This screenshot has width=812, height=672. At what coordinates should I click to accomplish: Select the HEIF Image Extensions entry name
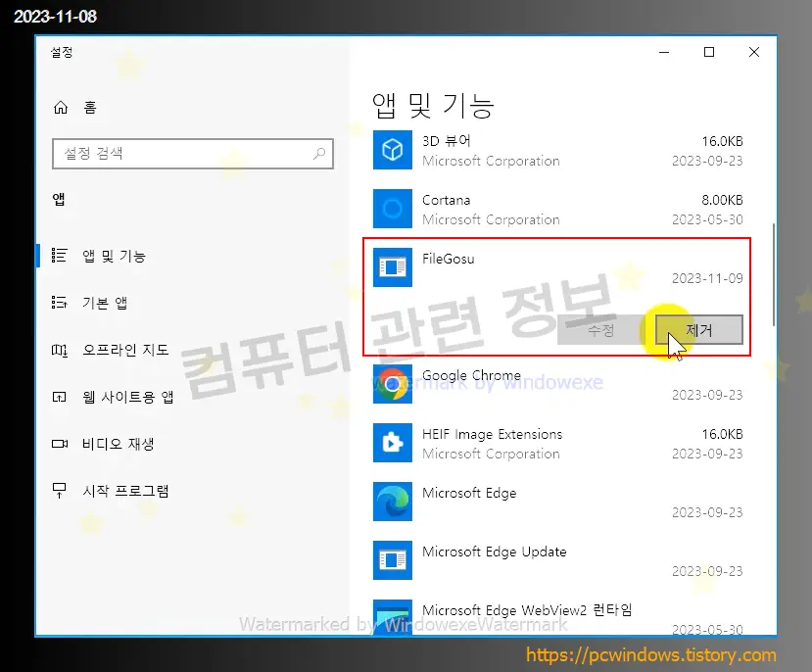click(493, 434)
